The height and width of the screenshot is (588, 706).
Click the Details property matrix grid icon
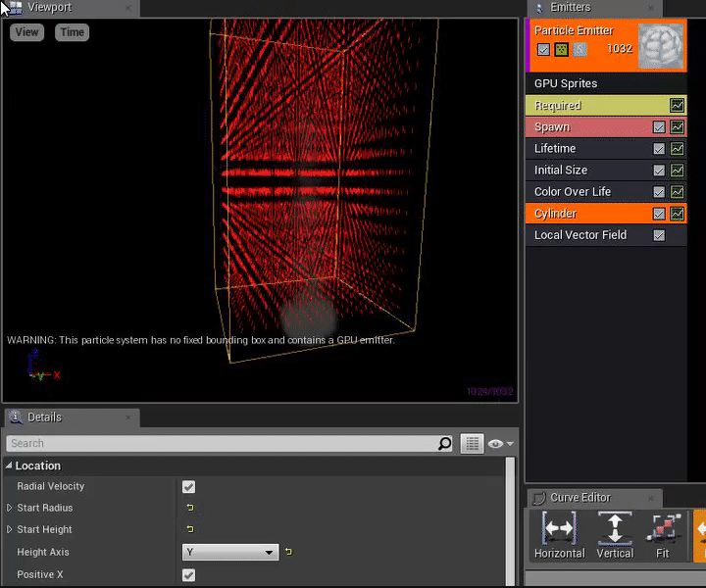click(x=473, y=444)
